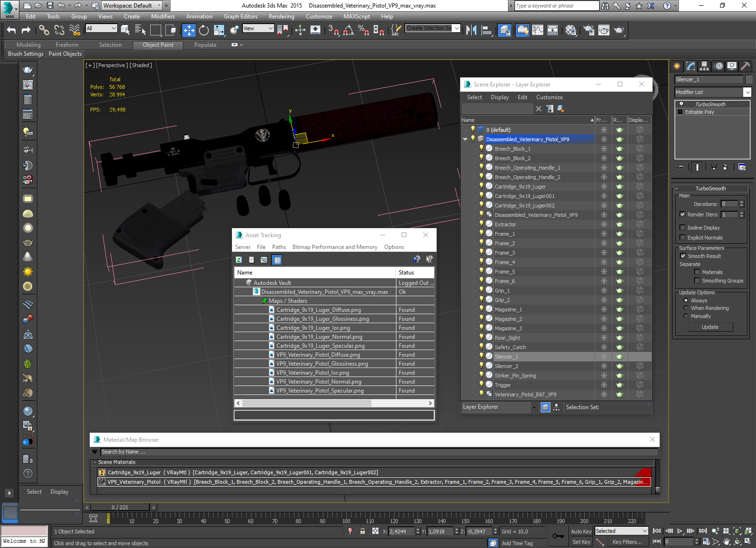Enable Separate by Smoothing Groups checkbox
This screenshot has height=548, width=756.
[697, 281]
